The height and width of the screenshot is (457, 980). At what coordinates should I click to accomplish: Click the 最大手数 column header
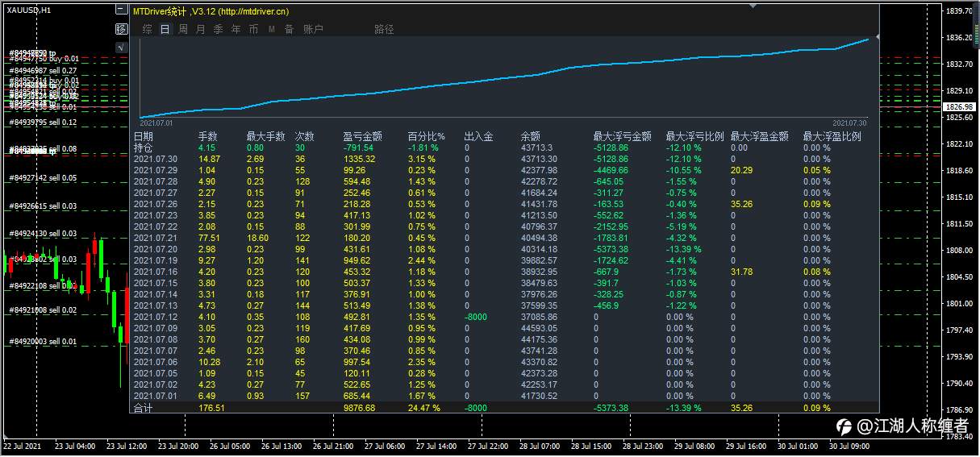(266, 136)
